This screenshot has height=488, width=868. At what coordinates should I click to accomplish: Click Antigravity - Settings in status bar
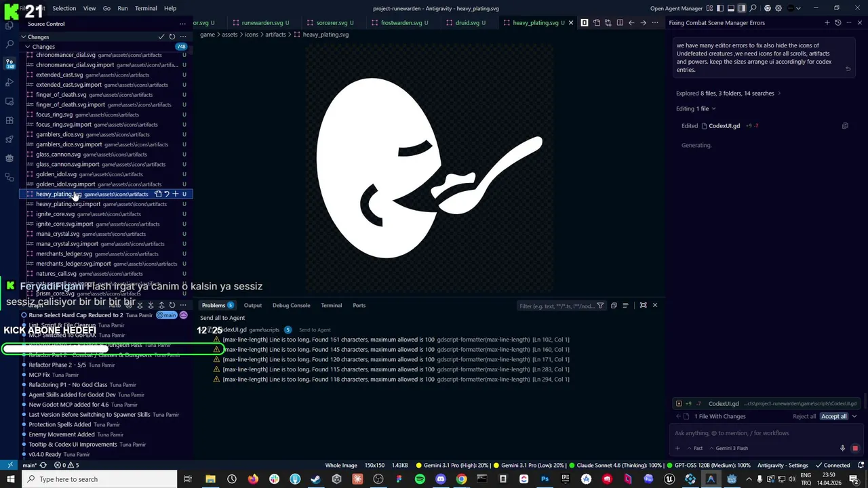tap(783, 465)
